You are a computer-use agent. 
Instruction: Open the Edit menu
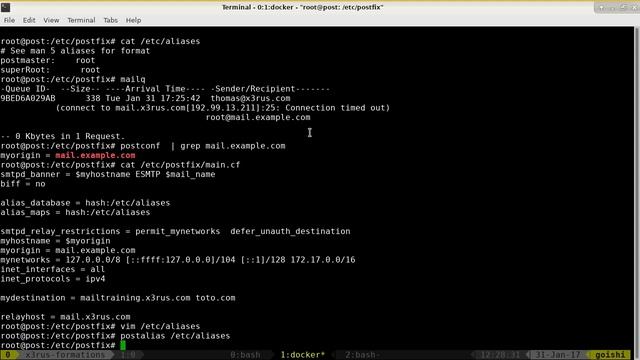pos(29,20)
